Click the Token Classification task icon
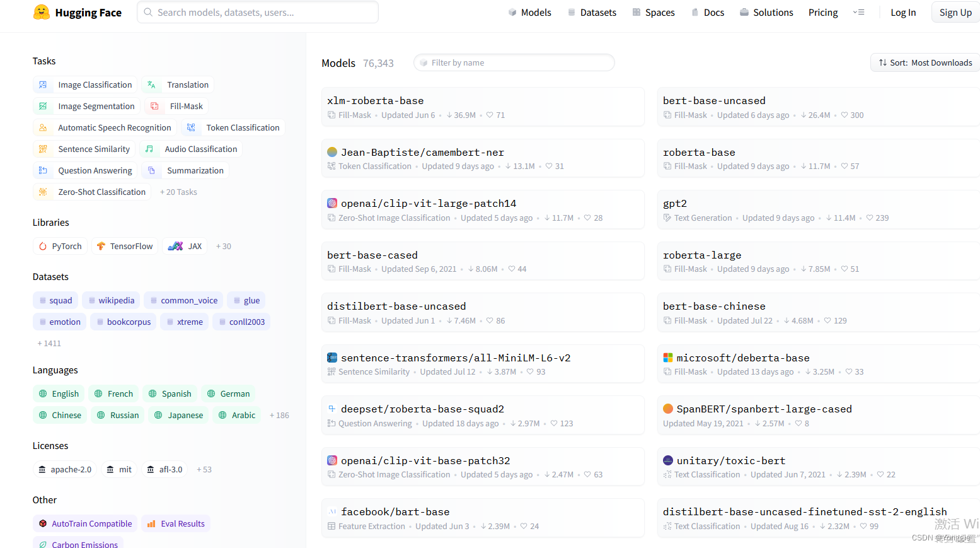Screen dimensions: 980x548 (191, 127)
